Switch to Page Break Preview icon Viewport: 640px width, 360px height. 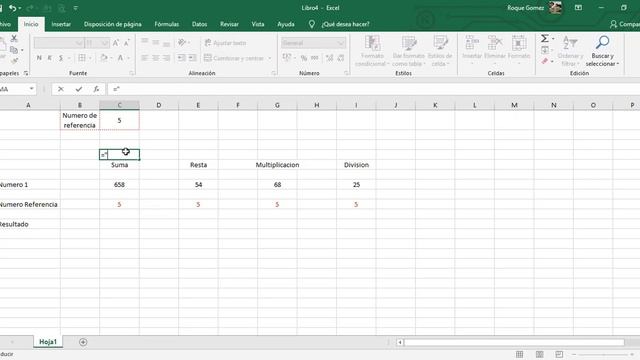tap(559, 354)
